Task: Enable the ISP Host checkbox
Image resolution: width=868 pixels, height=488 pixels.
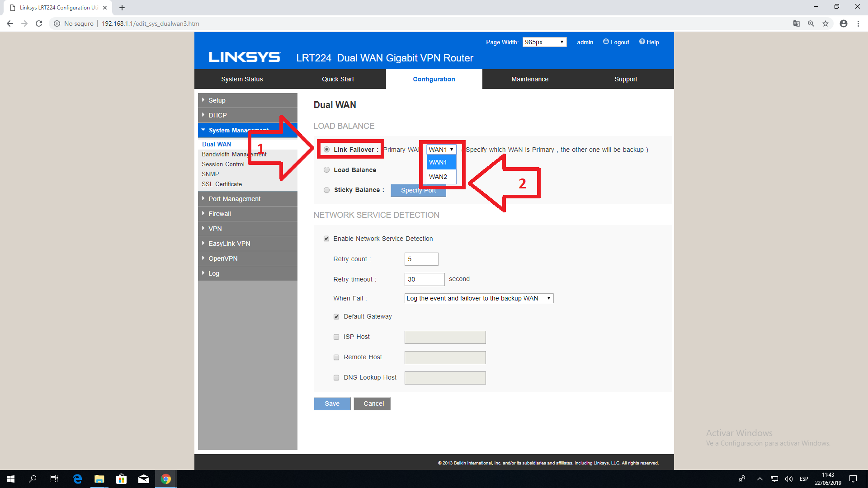Action: tap(336, 337)
